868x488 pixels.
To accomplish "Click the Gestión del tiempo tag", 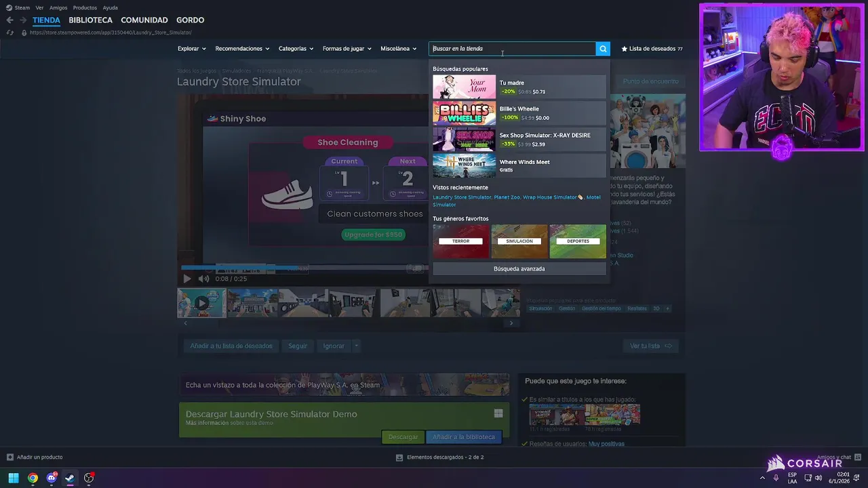I will (601, 308).
